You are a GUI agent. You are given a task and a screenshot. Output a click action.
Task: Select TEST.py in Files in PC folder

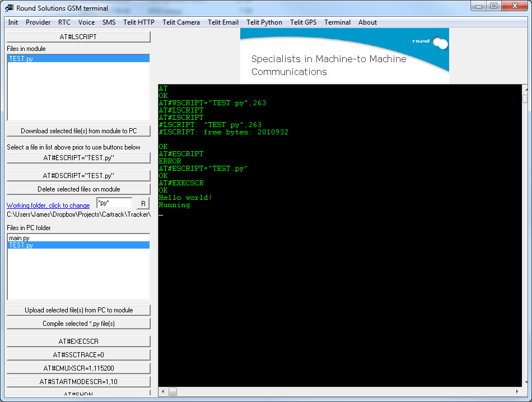click(78, 245)
